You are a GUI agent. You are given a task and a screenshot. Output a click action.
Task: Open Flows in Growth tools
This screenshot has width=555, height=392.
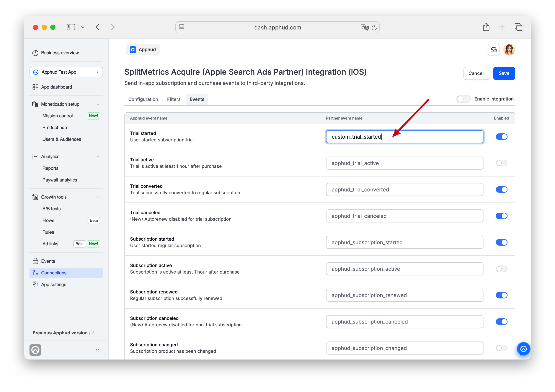48,220
